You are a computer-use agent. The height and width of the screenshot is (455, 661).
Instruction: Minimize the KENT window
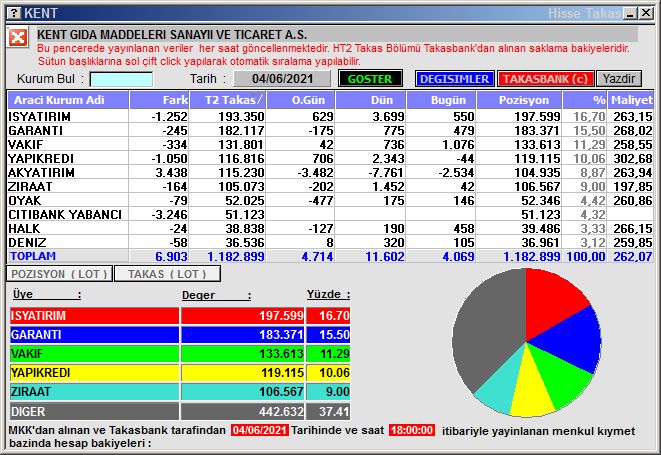631,13
